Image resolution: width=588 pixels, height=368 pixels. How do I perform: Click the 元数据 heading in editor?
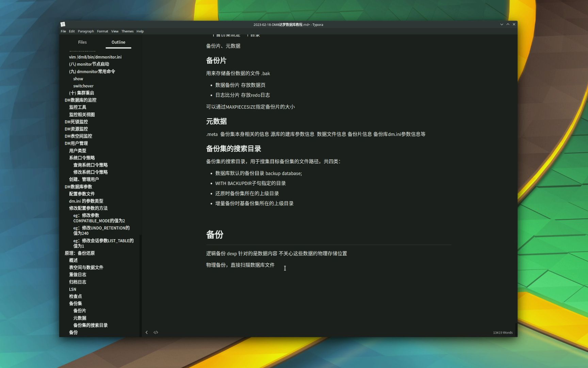216,121
